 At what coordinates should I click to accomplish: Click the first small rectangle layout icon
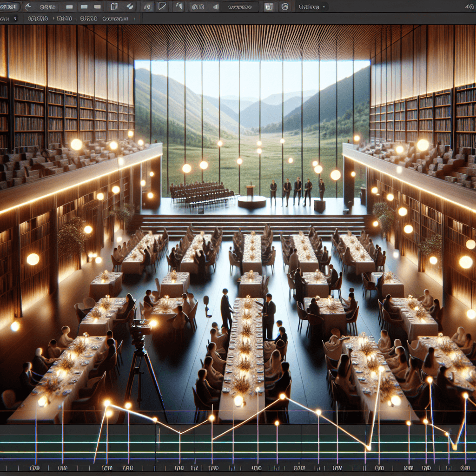[69, 7]
